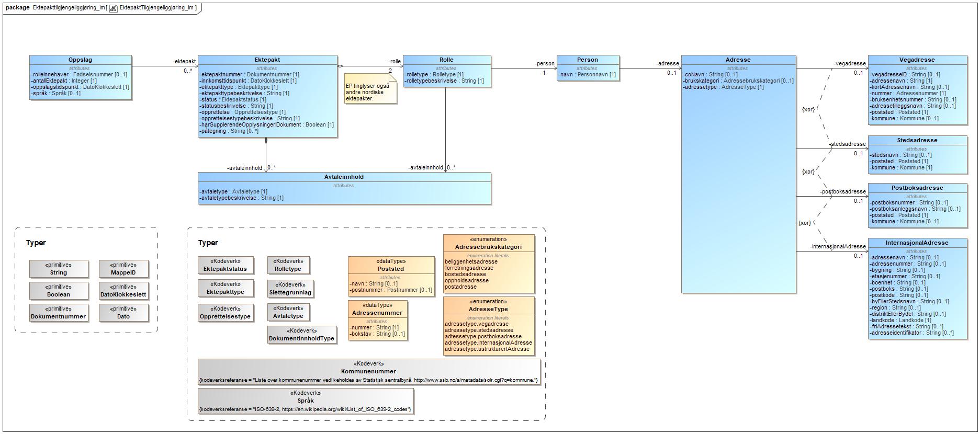This screenshot has width=980, height=434.
Task: Select the Oppslag class box title
Action: [80, 60]
